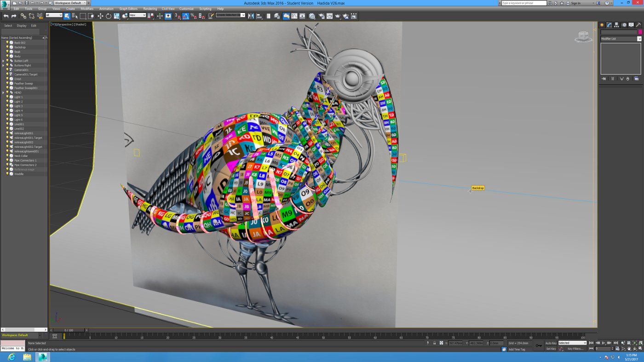Expand the HEAD object tree node

[3, 92]
